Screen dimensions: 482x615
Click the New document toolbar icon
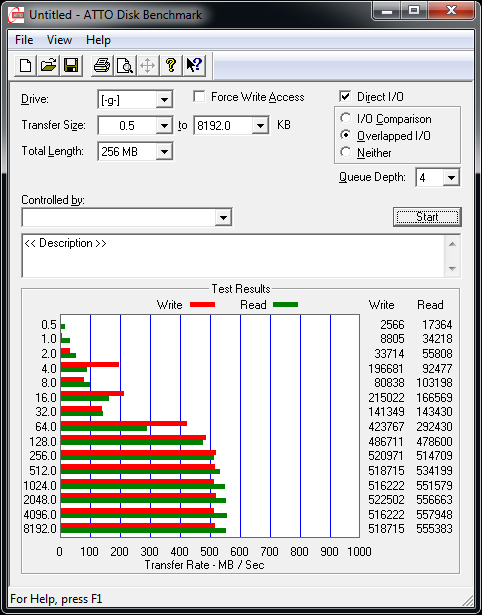(x=25, y=65)
